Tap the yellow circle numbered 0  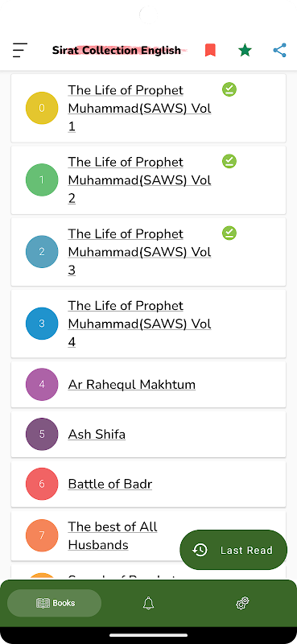tap(42, 108)
